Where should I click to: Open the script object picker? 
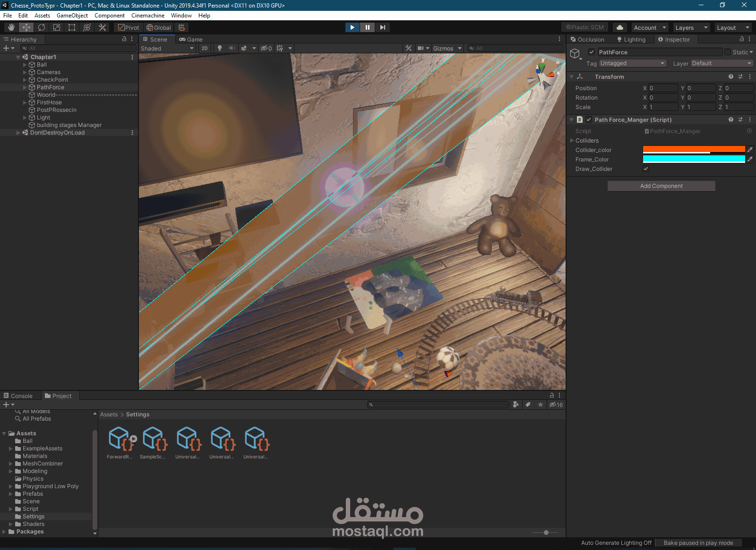[749, 131]
